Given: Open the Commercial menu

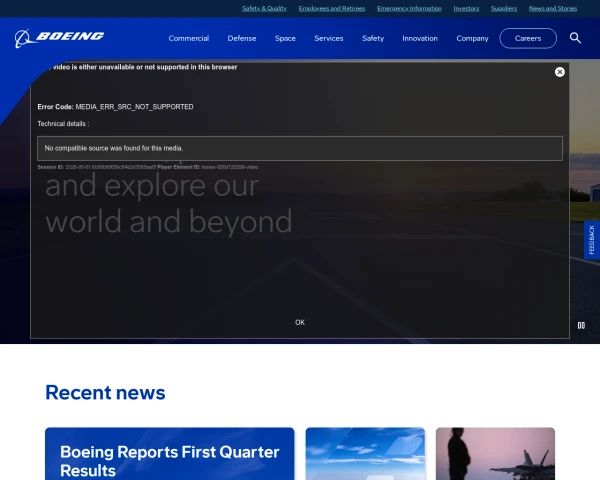Looking at the screenshot, I should pyautogui.click(x=189, y=38).
